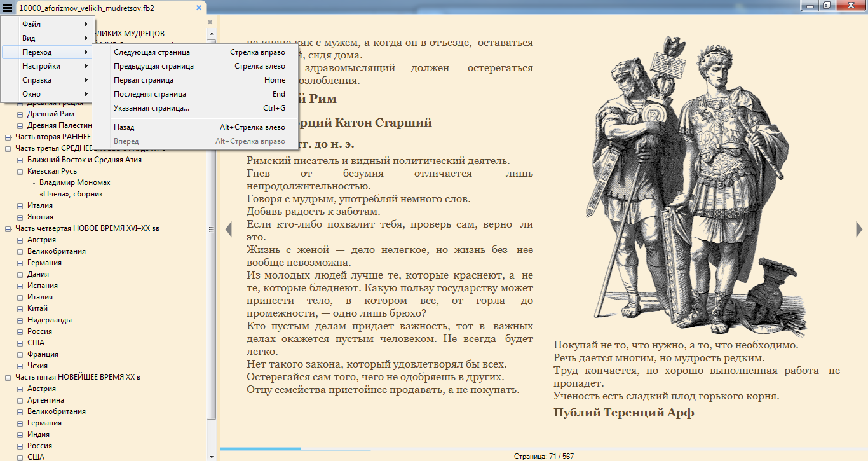Turn to the previous page with the left arrow

pos(229,229)
